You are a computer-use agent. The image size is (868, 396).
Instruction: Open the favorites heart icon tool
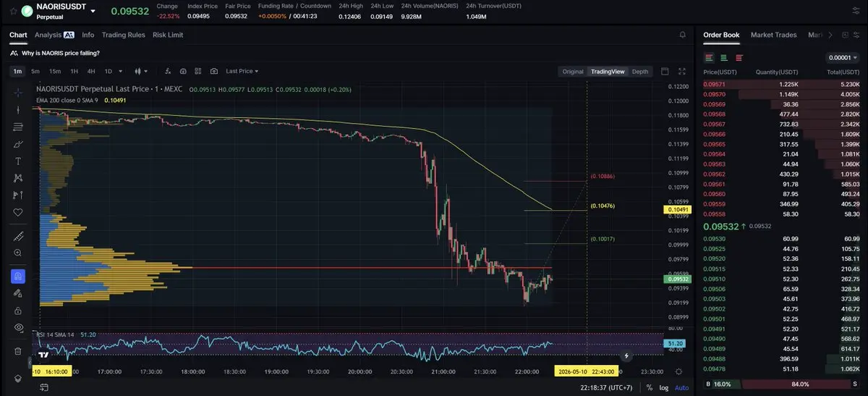tap(19, 213)
